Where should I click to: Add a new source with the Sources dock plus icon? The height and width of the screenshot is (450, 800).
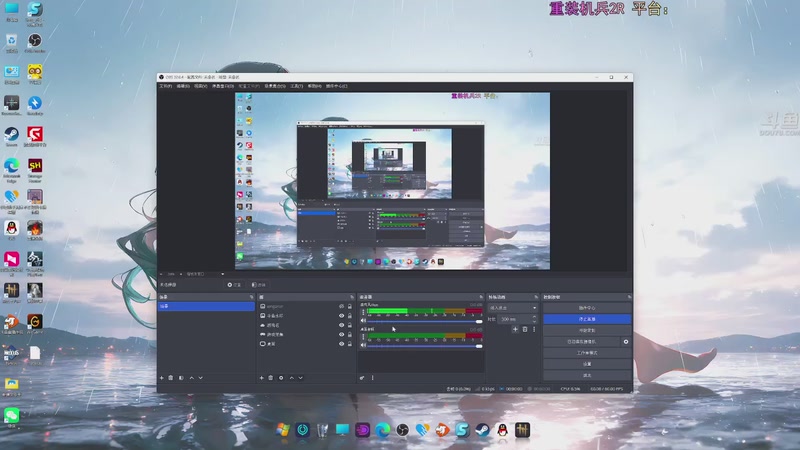(262, 378)
